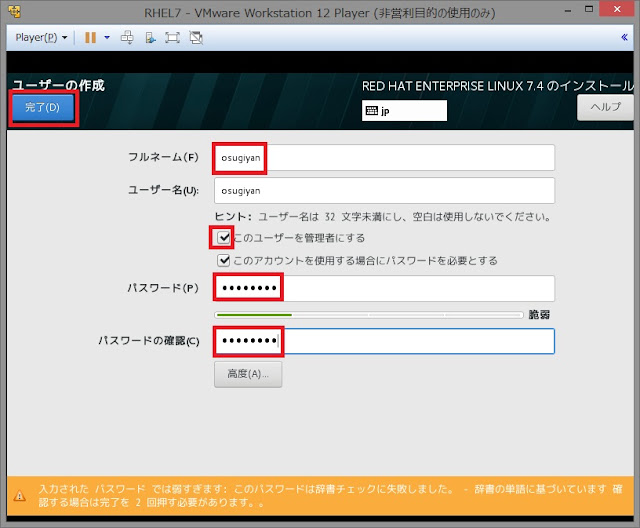
Task: Send Ctrl+Alt+Del to the VM
Action: pos(127,38)
